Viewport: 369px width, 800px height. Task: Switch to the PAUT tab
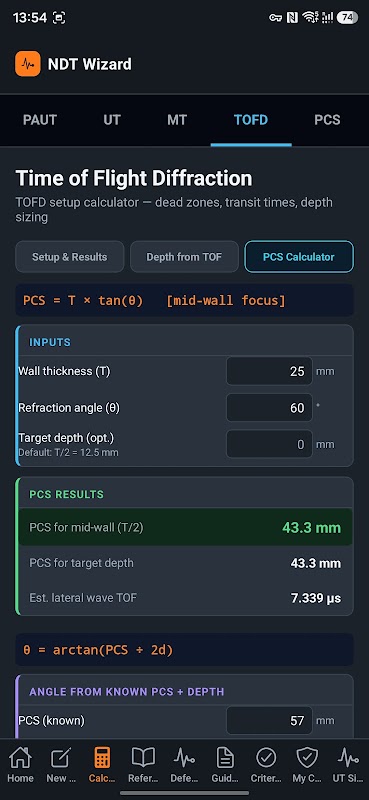pyautogui.click(x=40, y=120)
